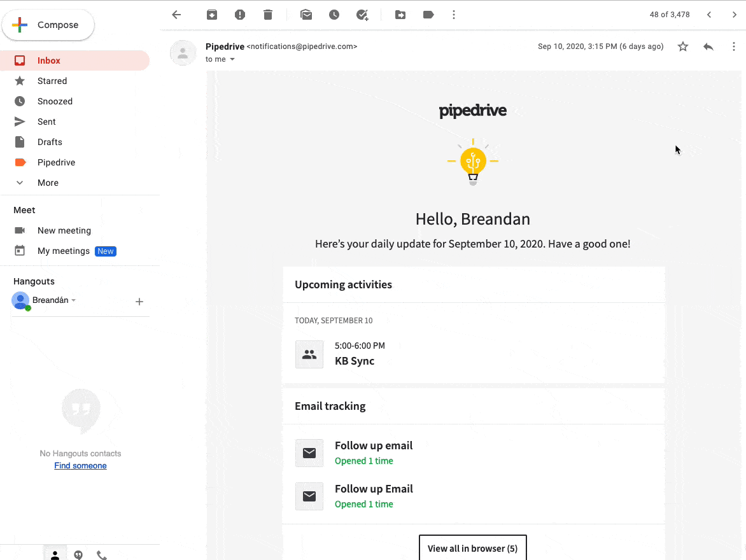
Task: Click the 'Sep 10, 2020, 3:15 PM' timestamp
Action: 600,46
